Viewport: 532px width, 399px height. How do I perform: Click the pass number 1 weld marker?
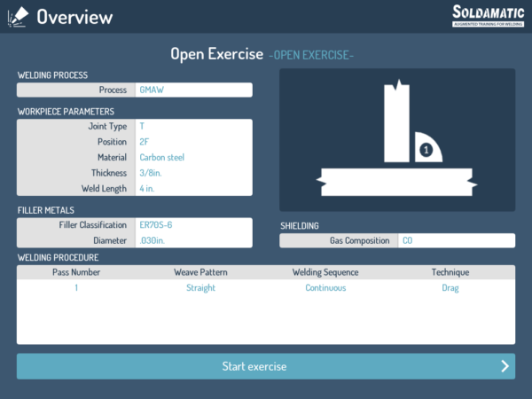[x=426, y=151]
